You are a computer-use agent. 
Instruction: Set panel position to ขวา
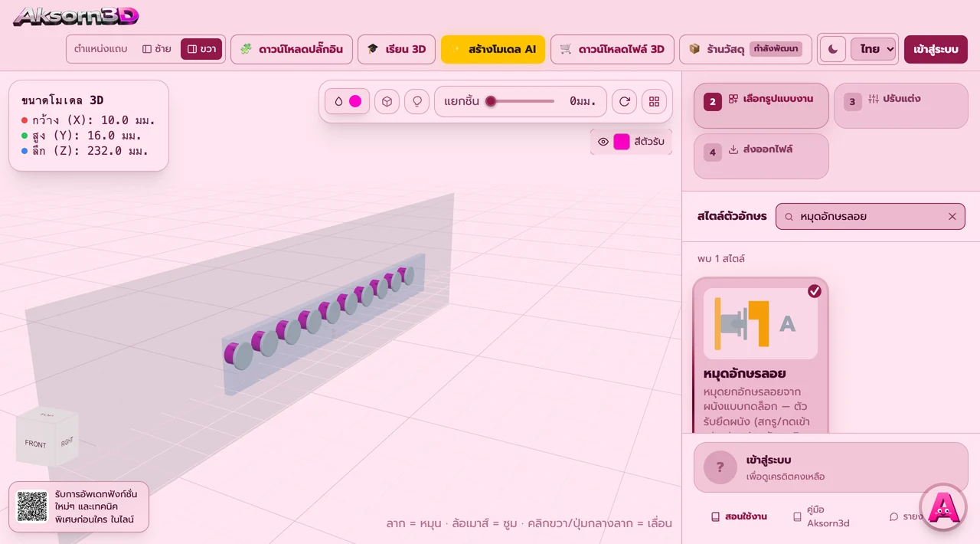click(201, 49)
